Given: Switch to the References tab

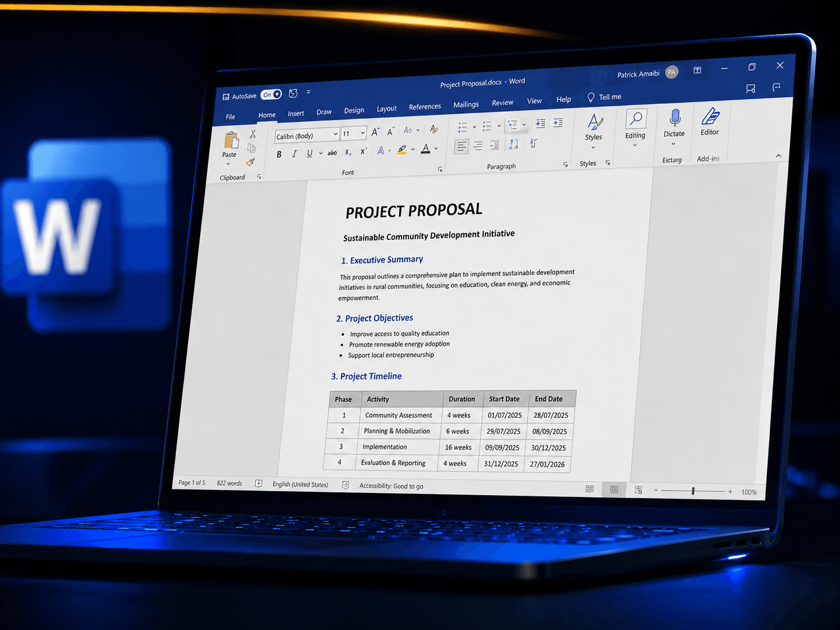Looking at the screenshot, I should tap(425, 107).
